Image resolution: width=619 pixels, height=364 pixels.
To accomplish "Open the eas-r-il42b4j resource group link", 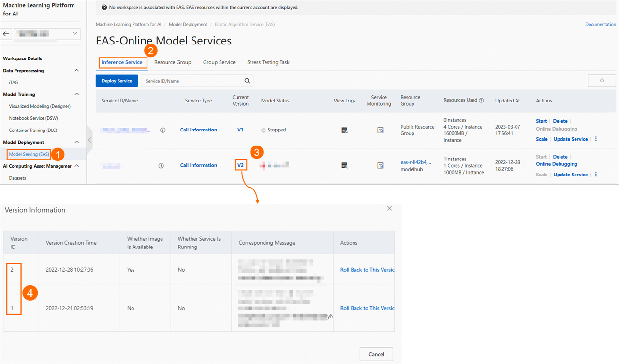I will tap(416, 162).
